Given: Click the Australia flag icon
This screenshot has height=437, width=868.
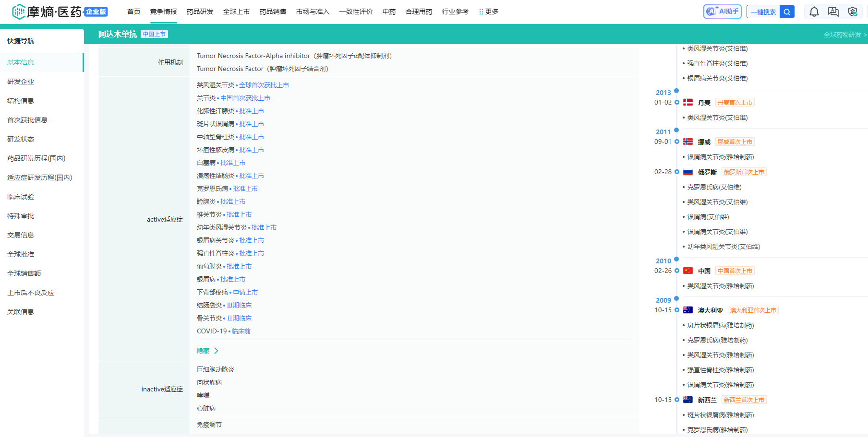Looking at the screenshot, I should [x=688, y=310].
